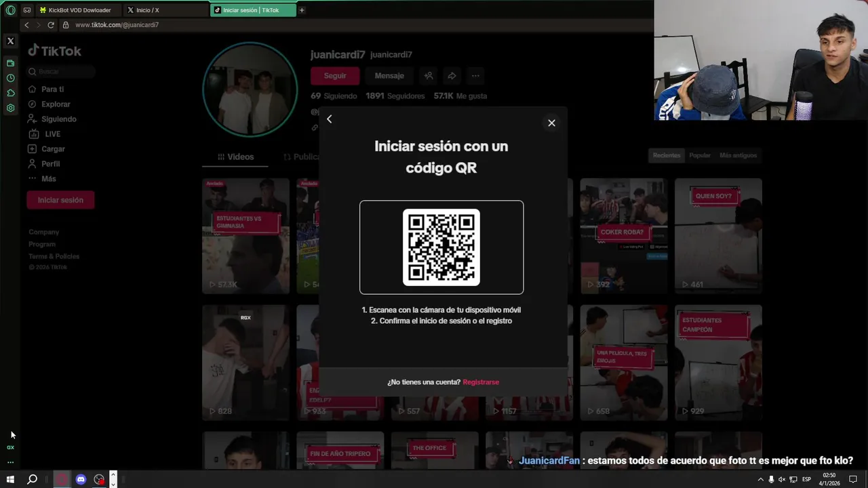Open the wallet icon in Opera sidebar

[x=10, y=63]
